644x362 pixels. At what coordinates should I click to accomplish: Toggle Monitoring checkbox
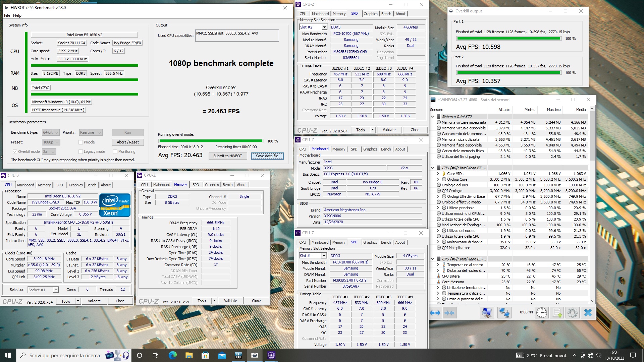pos(115,152)
